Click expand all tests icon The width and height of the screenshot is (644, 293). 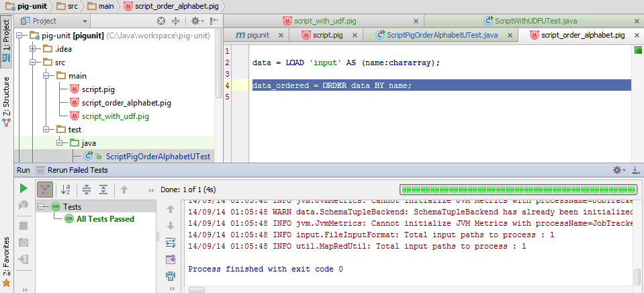(x=87, y=190)
